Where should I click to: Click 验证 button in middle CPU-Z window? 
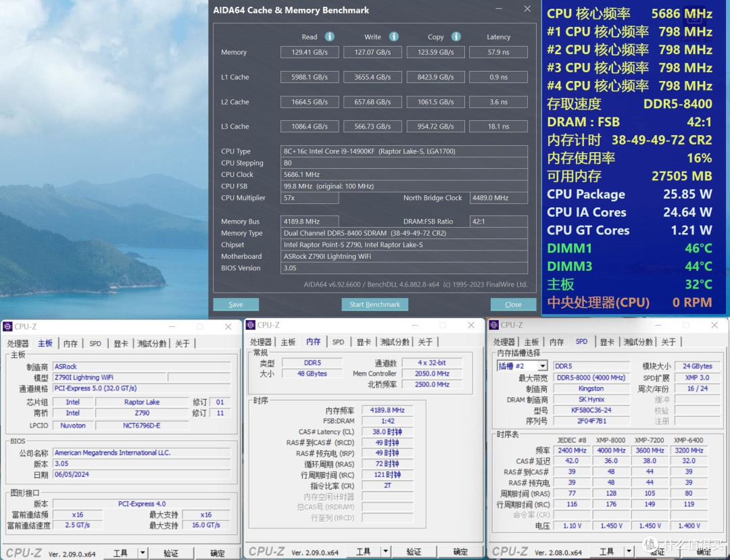click(414, 552)
